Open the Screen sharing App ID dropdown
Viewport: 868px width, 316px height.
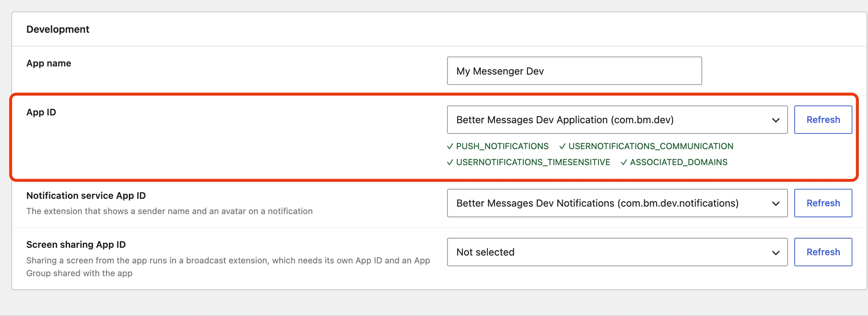coord(617,252)
